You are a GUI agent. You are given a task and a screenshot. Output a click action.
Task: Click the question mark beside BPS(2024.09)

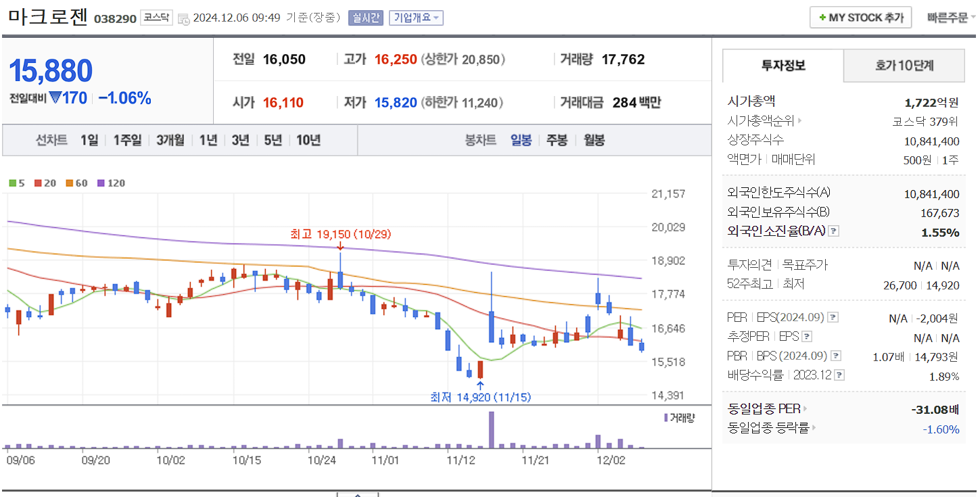click(835, 355)
